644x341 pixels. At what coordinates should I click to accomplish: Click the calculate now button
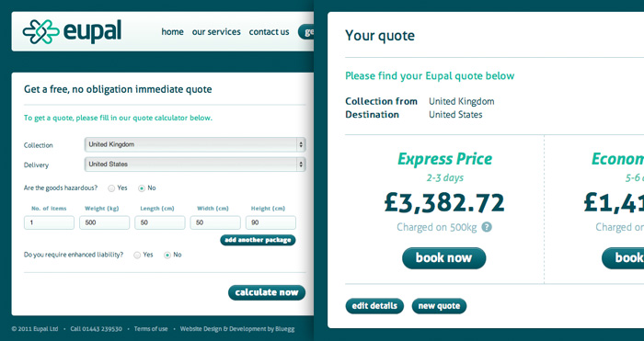(x=267, y=292)
